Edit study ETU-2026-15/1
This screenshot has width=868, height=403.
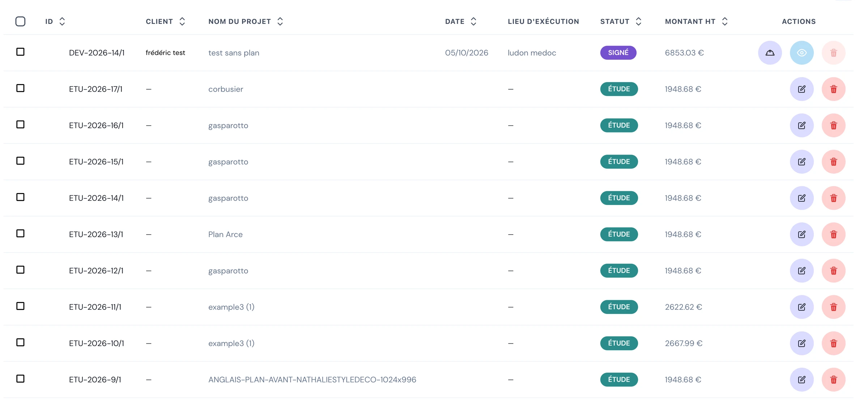click(x=801, y=161)
